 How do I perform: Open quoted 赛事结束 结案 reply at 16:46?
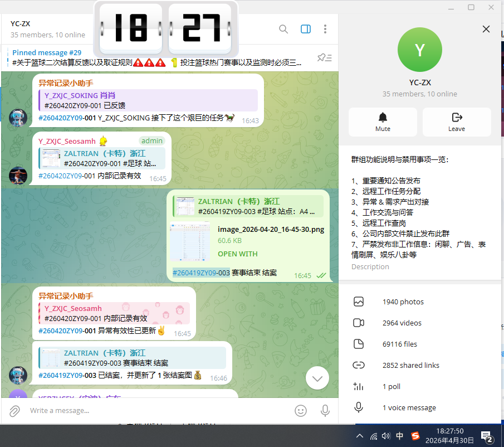[x=132, y=358]
